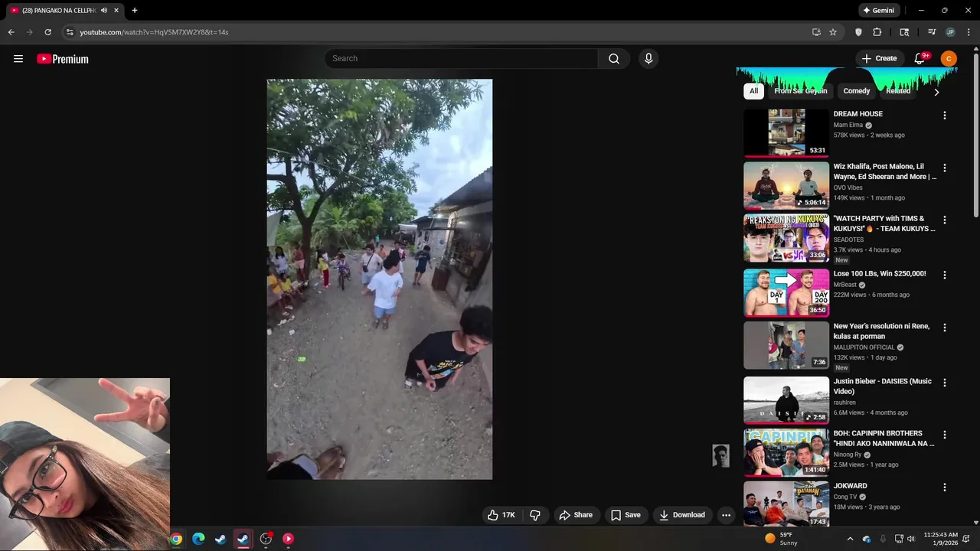This screenshot has width=980, height=551.
Task: Open the notifications bell
Action: point(920,59)
